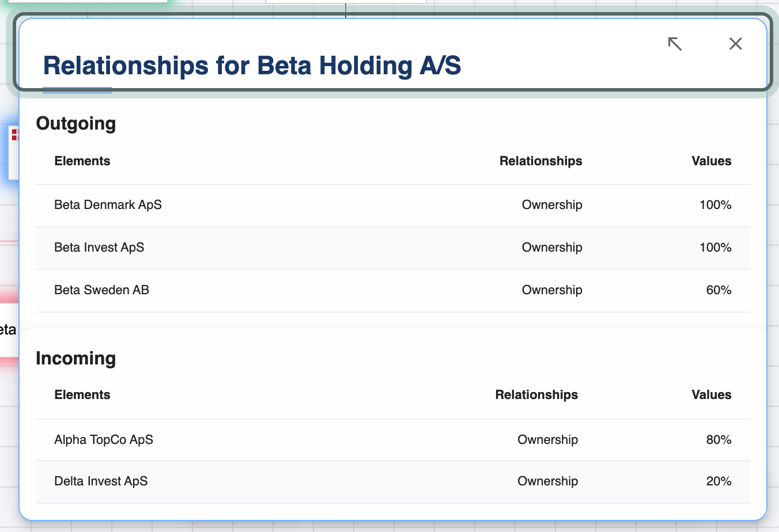This screenshot has width=779, height=532.
Task: Click Ownership in the Beta Denmark ApS row
Action: coord(552,205)
